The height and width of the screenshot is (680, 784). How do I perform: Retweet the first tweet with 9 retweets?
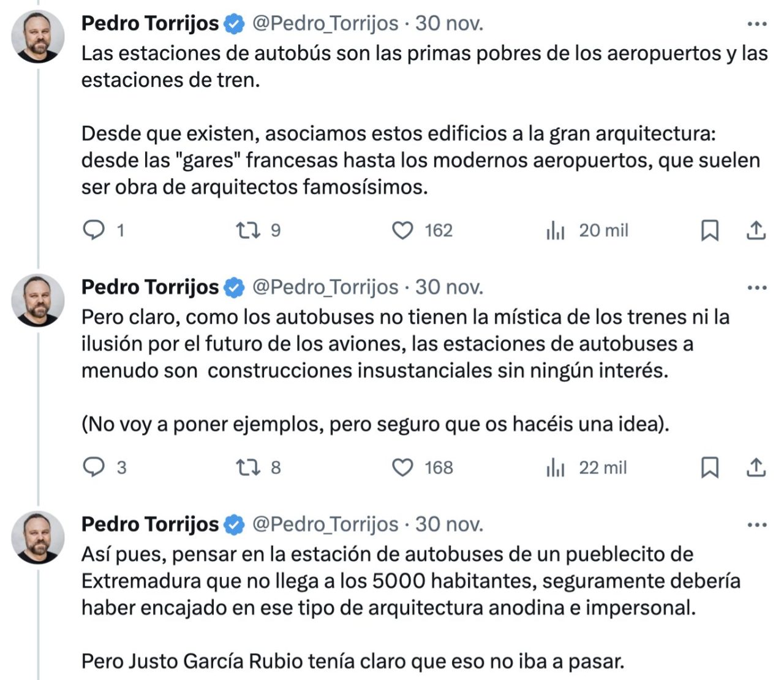coord(248,230)
